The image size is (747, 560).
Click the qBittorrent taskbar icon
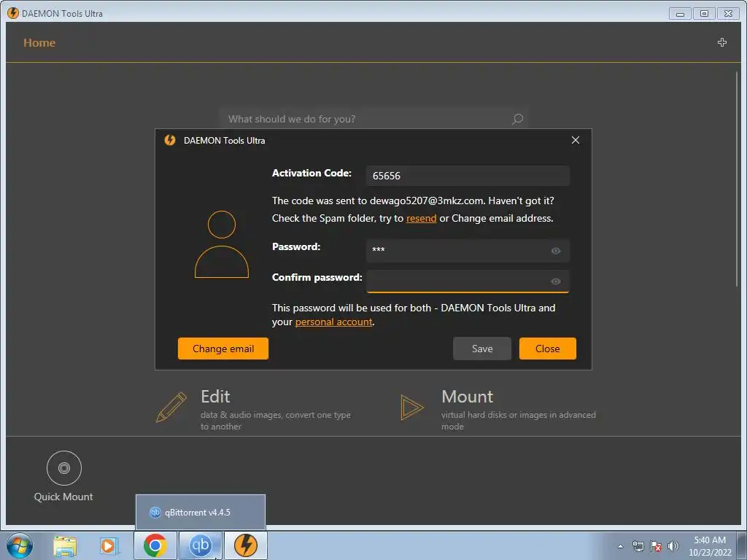200,545
